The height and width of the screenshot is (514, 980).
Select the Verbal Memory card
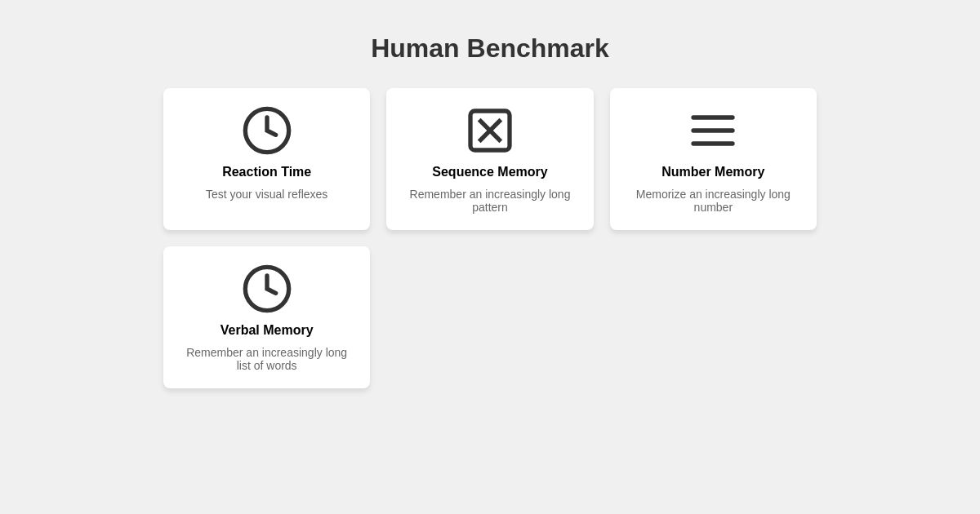(267, 317)
